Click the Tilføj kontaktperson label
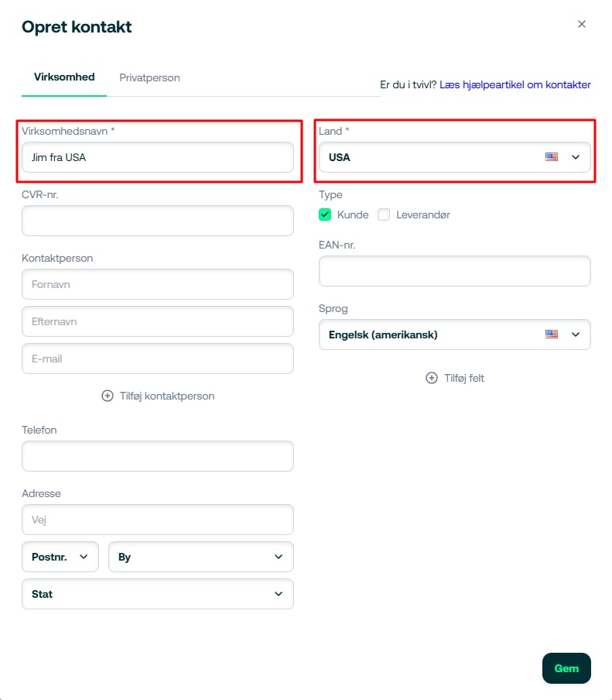This screenshot has width=612, height=700. (167, 396)
